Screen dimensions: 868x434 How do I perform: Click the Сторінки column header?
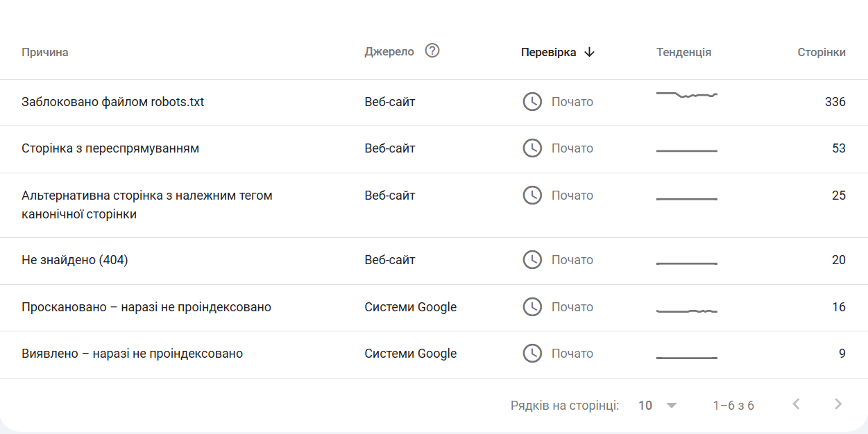point(822,52)
